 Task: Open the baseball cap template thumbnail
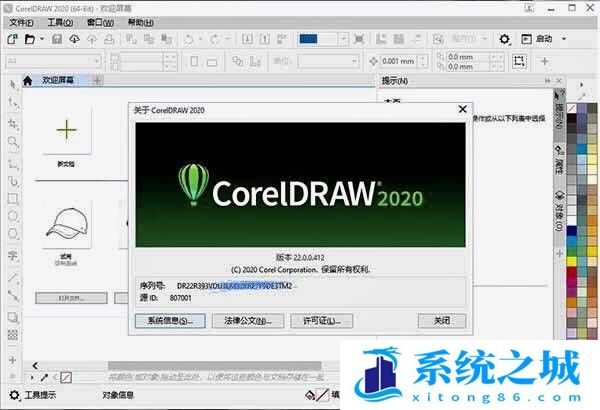coord(67,224)
